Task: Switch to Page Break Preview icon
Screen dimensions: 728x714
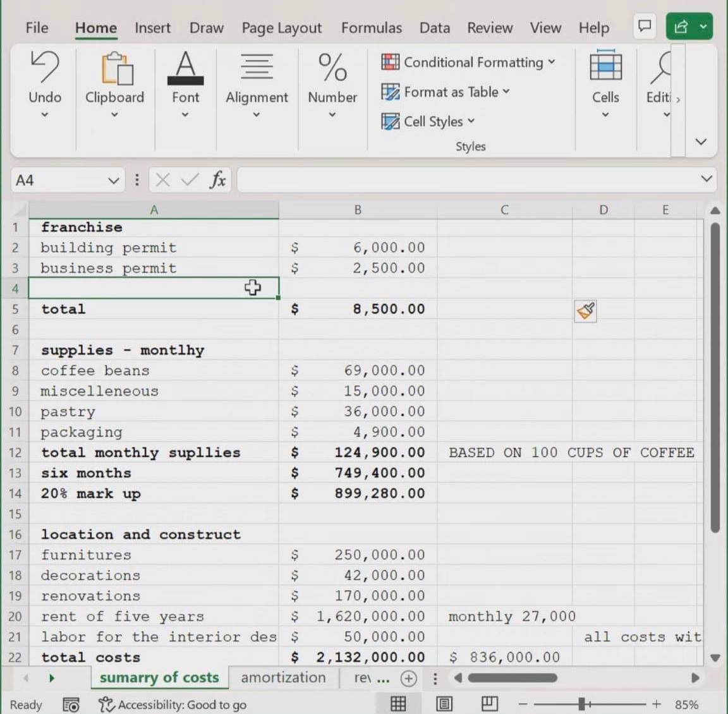Action: (x=489, y=704)
